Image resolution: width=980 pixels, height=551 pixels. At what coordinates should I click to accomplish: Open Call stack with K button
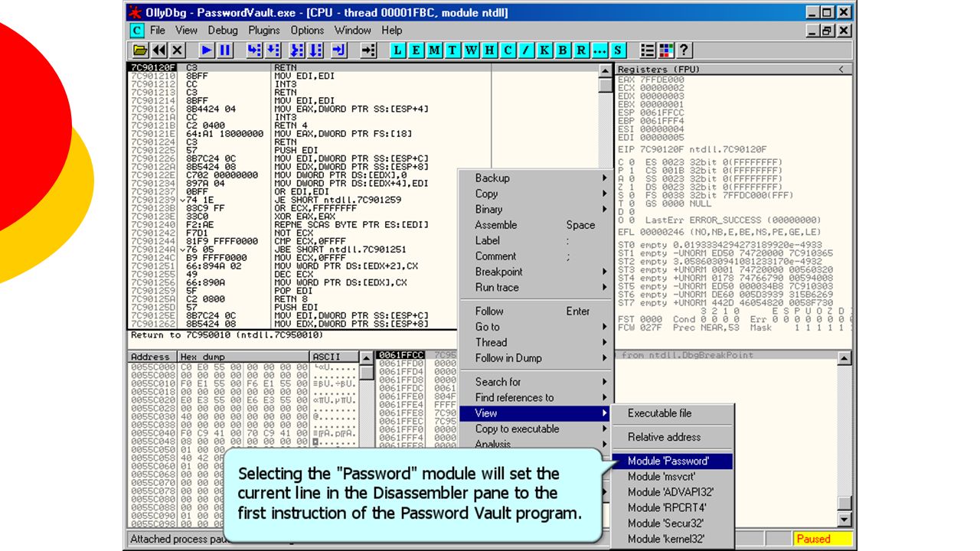coord(545,51)
